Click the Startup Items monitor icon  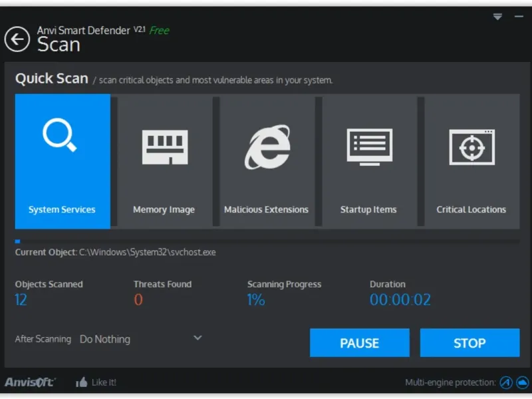click(370, 147)
